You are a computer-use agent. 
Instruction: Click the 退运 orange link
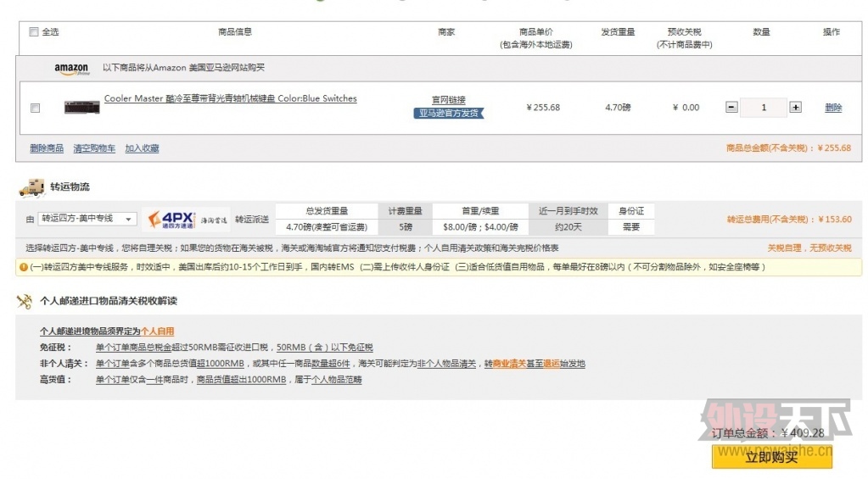coord(552,364)
